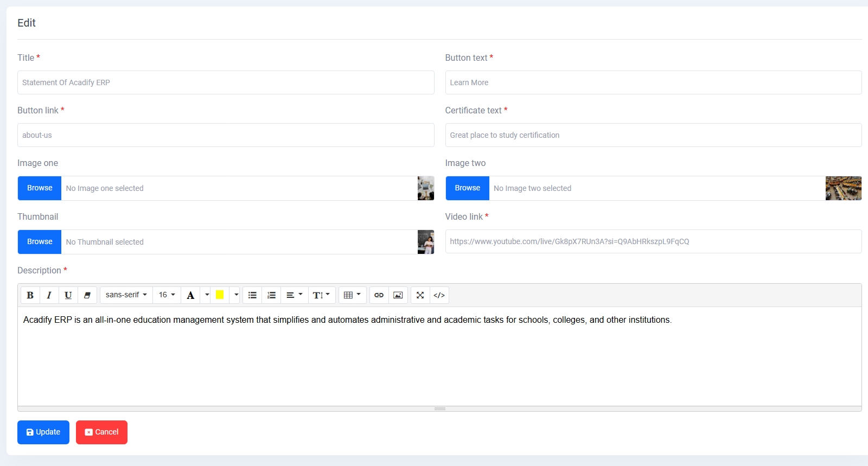
Task: Open the insert table dropdown
Action: point(353,295)
